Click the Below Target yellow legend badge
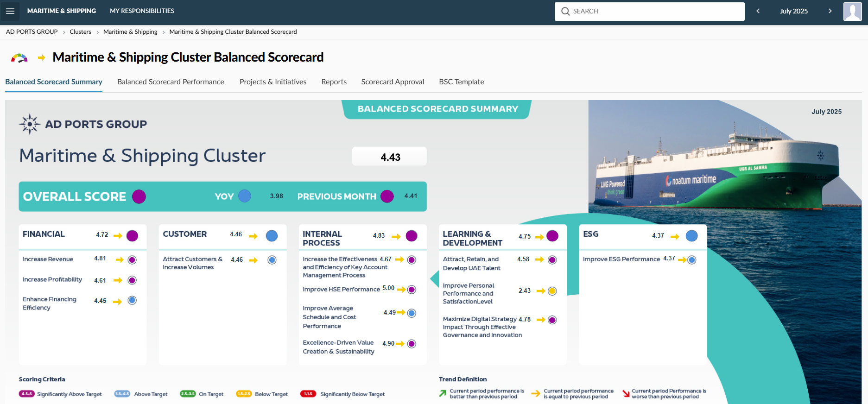Screen dimensions: 868x404 pos(244,394)
